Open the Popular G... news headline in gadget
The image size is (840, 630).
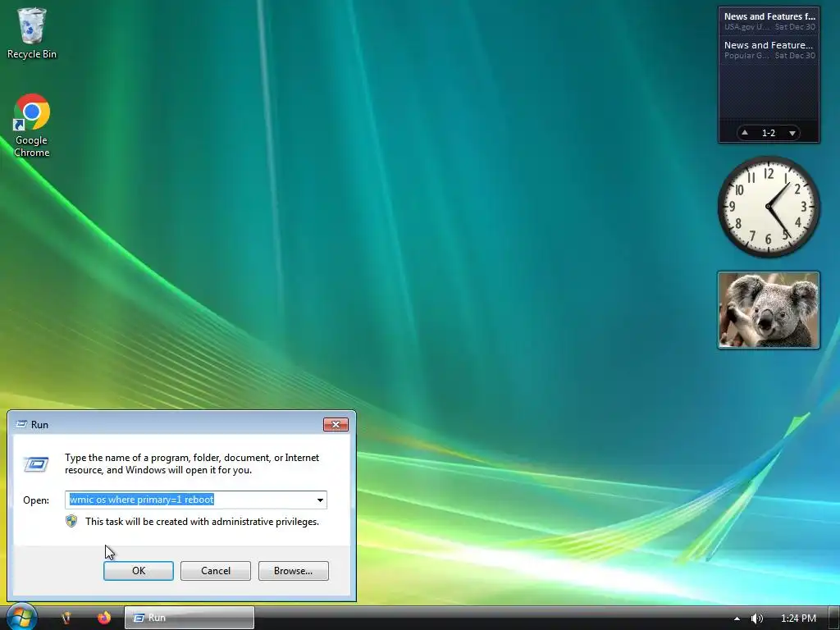click(x=769, y=50)
